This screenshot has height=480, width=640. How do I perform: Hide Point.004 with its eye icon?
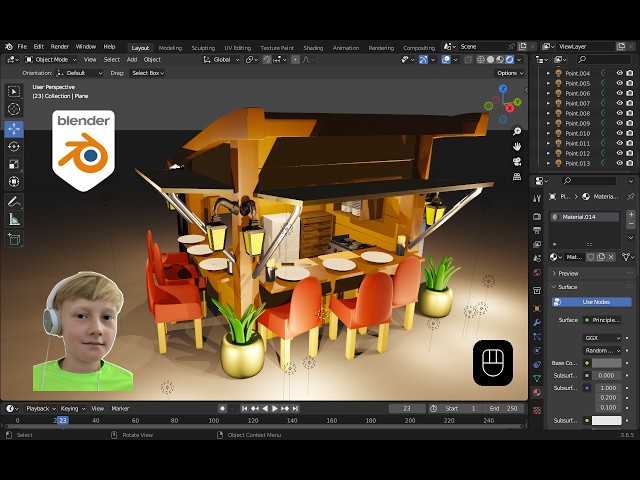coord(620,73)
